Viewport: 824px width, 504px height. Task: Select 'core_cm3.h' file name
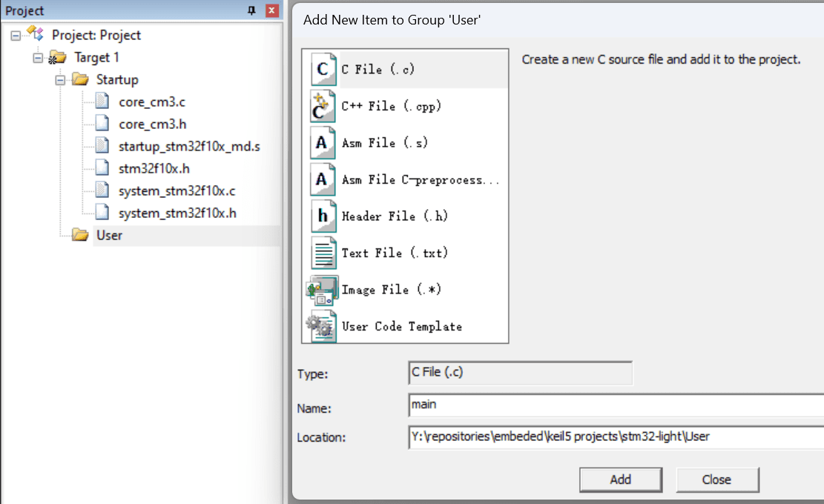(152, 125)
